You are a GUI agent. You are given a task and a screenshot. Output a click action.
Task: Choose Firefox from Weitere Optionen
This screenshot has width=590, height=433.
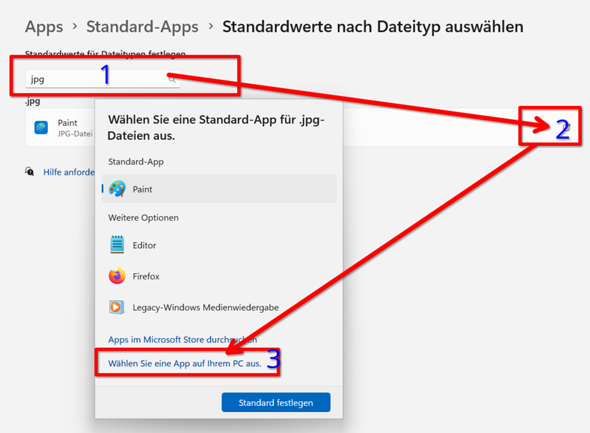[219, 276]
